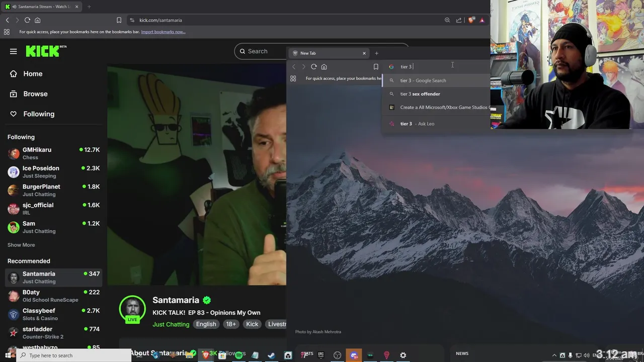Reload the New Tab page
Image resolution: width=644 pixels, height=362 pixels.
[x=314, y=66]
